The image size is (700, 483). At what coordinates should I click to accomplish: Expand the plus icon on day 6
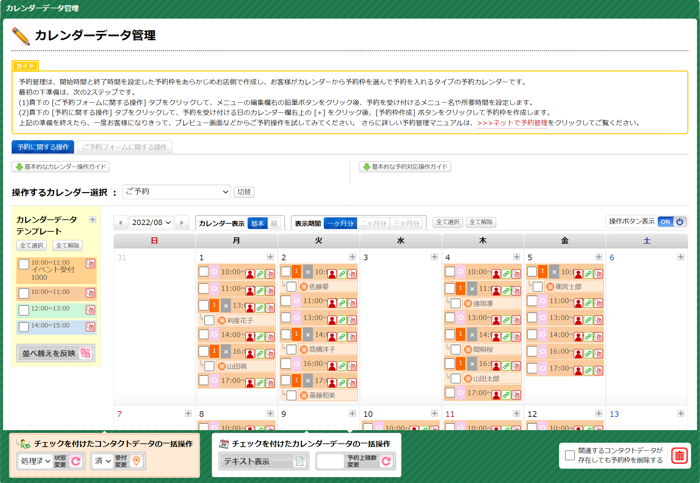tap(680, 257)
